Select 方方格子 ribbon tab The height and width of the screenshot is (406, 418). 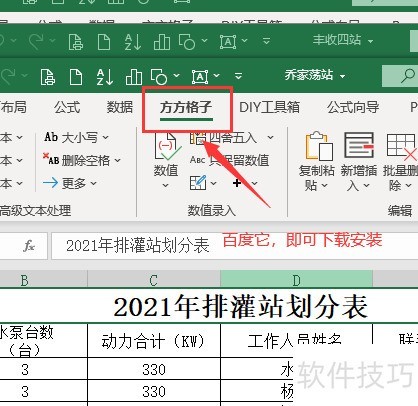186,107
